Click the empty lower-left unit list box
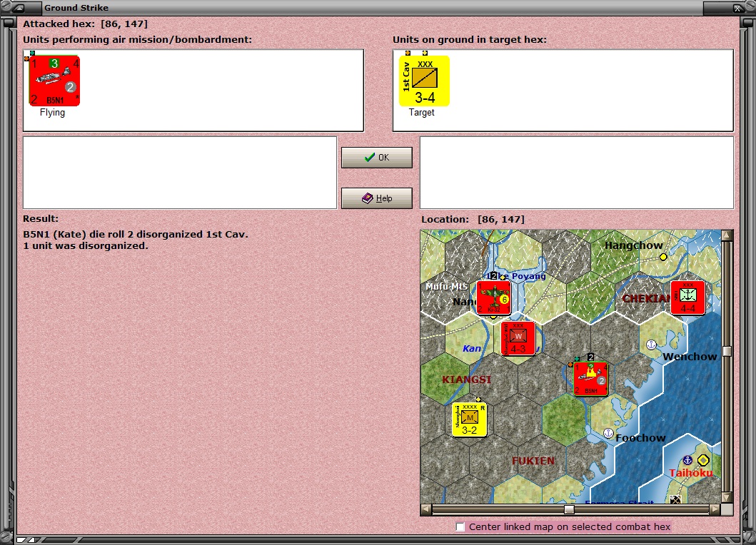Viewport: 756px width, 545px height. [x=180, y=173]
